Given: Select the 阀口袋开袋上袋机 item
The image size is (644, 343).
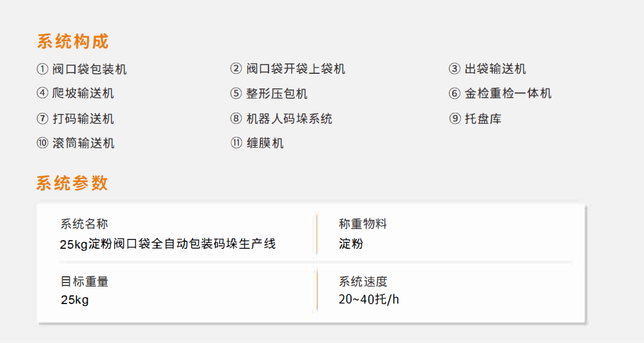Looking at the screenshot, I should click(x=296, y=69).
